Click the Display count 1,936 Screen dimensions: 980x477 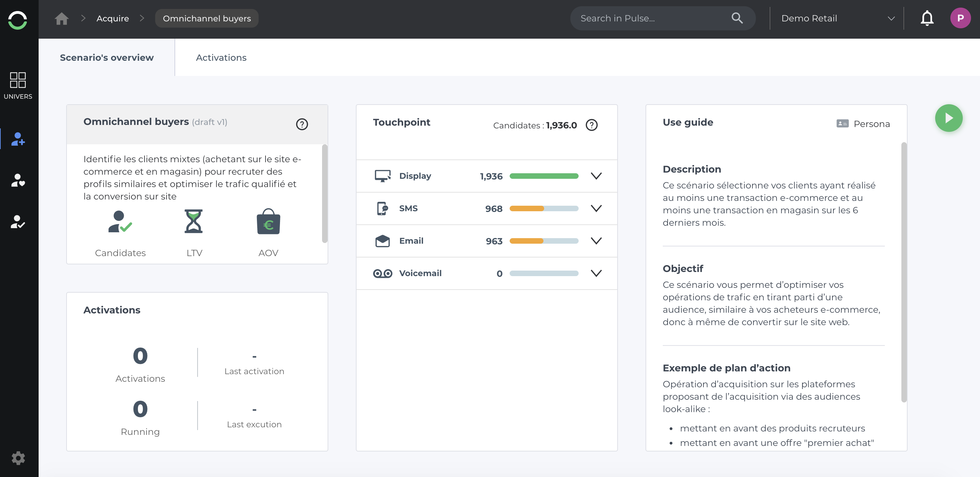point(491,176)
